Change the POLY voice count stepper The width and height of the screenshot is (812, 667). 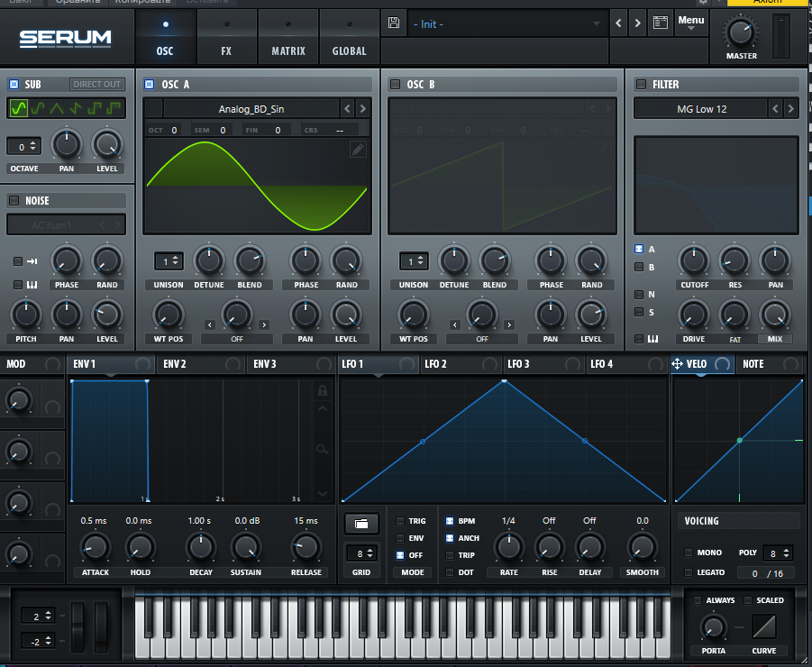(778, 553)
